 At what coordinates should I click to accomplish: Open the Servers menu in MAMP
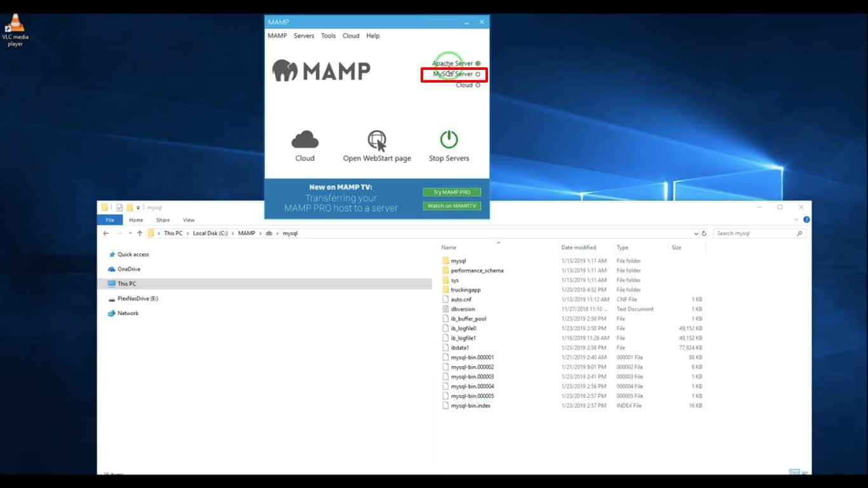click(x=304, y=36)
